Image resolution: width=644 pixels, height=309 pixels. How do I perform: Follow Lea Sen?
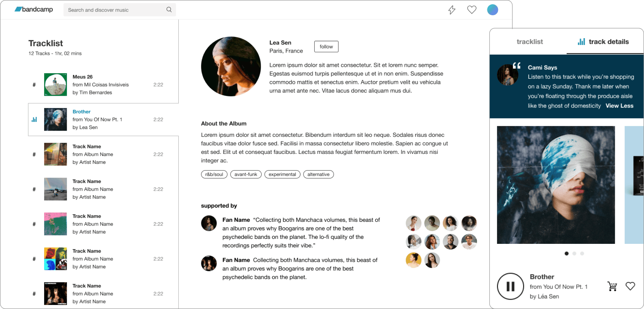[x=326, y=47]
